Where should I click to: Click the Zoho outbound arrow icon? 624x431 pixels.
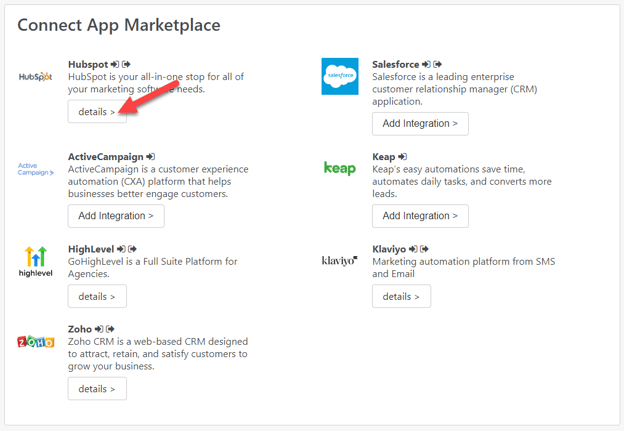tap(110, 329)
